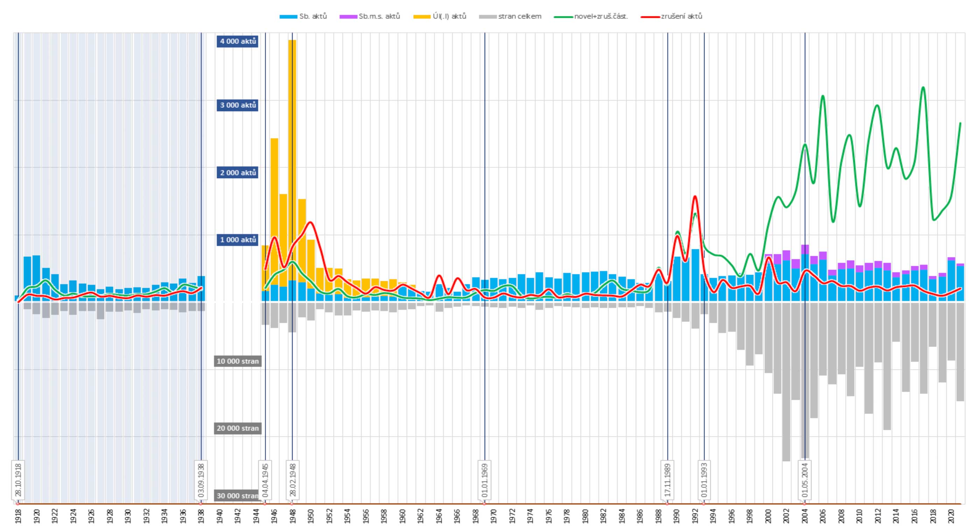Click the year 1950 on the x-axis
This screenshot has width=980, height=532.
311,516
